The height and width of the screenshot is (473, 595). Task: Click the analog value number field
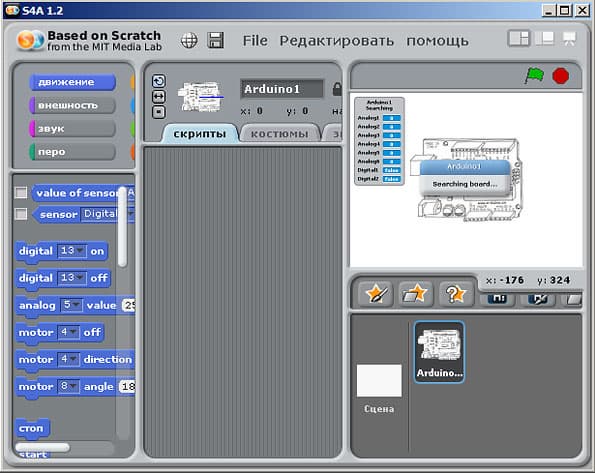pyautogui.click(x=128, y=305)
